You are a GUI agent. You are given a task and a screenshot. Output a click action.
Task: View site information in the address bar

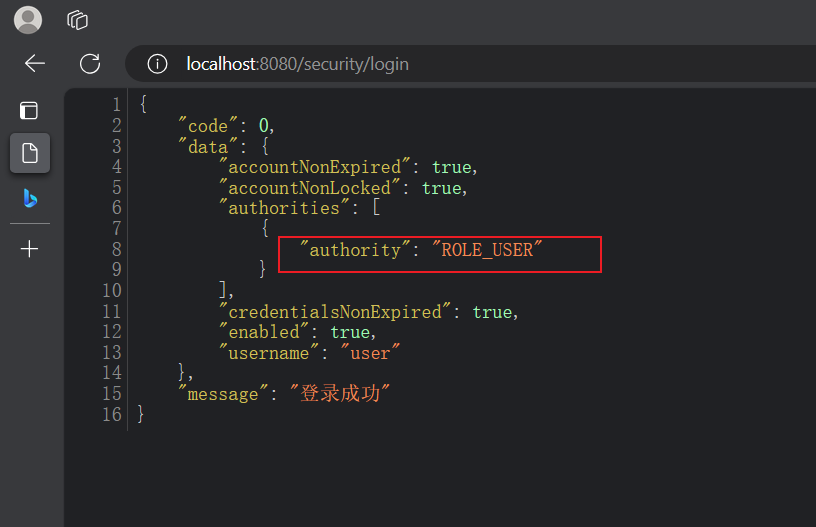tap(157, 64)
